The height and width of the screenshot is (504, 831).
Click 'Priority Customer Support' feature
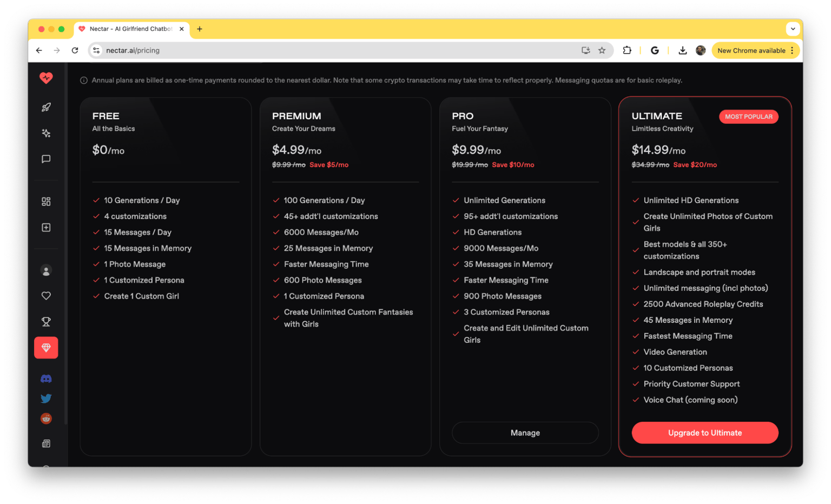(x=691, y=384)
